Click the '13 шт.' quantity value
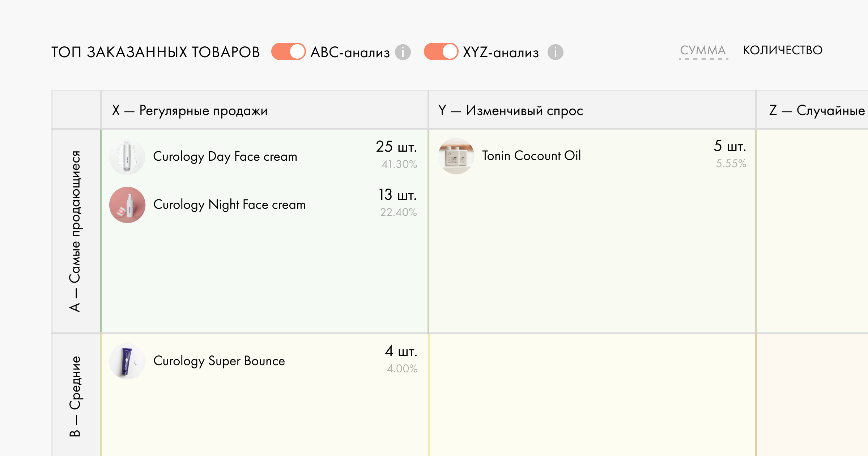The width and height of the screenshot is (868, 456). [397, 195]
